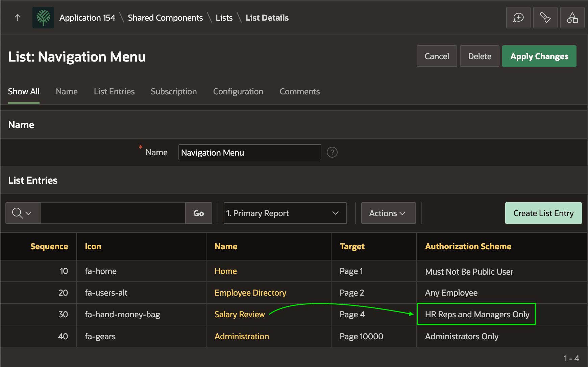The width and height of the screenshot is (588, 367).
Task: Click the up arrow navigation icon
Action: coord(18,18)
